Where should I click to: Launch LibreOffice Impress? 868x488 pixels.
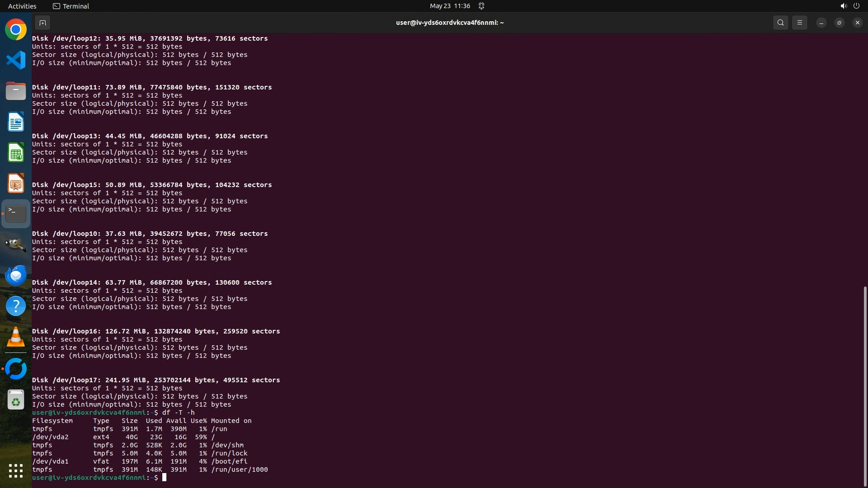16,183
